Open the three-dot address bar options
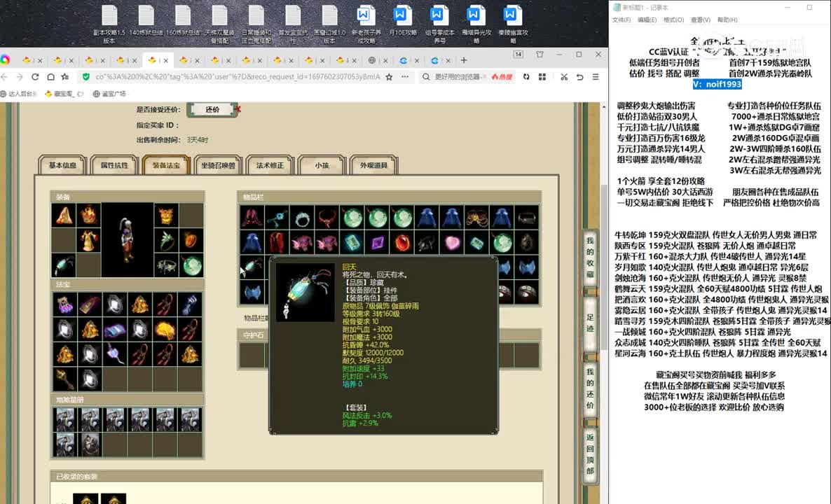The height and width of the screenshot is (504, 831). pos(405,77)
